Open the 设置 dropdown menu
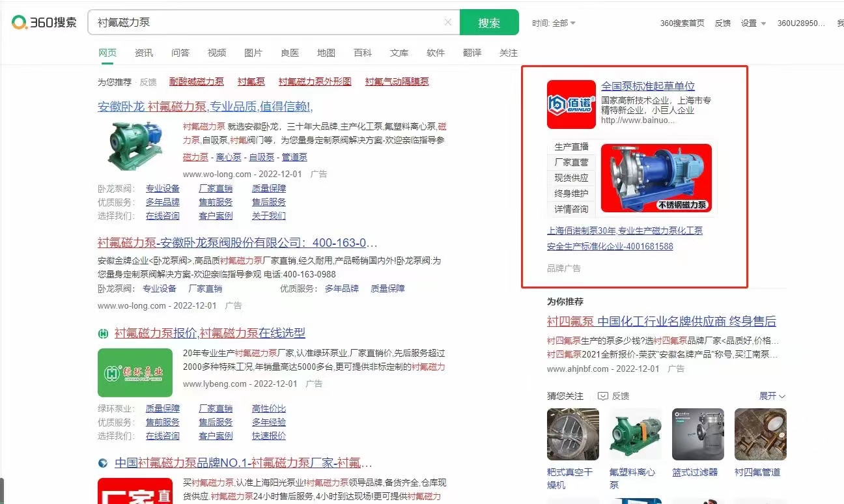844x504 pixels. click(753, 23)
